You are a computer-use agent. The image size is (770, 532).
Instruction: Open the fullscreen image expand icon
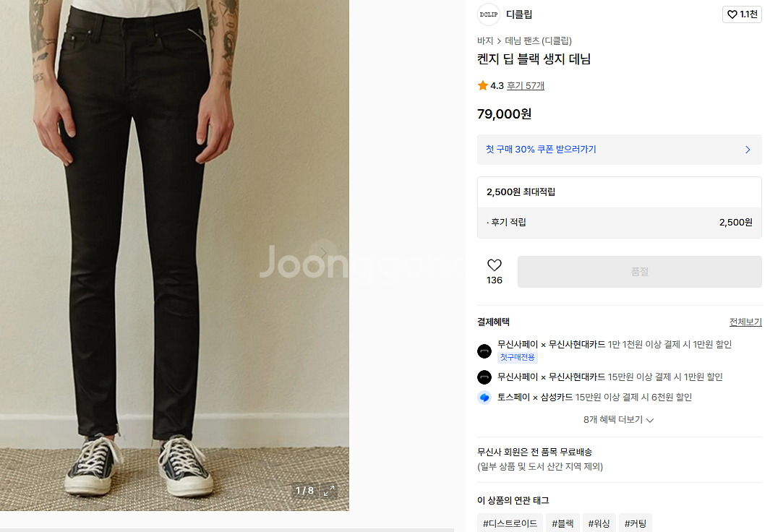329,490
